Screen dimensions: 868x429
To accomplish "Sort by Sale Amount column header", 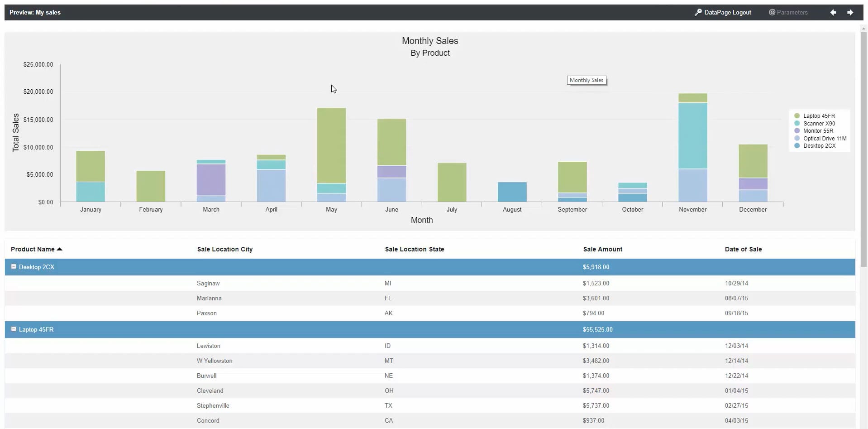I will pyautogui.click(x=602, y=249).
